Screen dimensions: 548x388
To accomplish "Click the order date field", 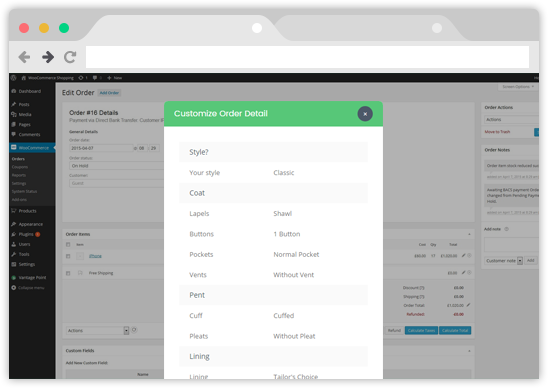I will (101, 148).
